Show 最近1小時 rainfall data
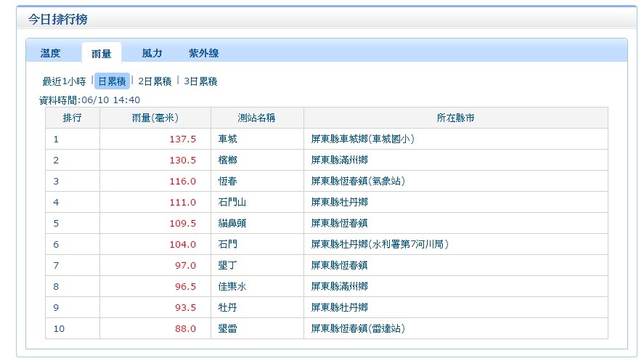Viewport: 644px width, 361px height. click(x=64, y=81)
